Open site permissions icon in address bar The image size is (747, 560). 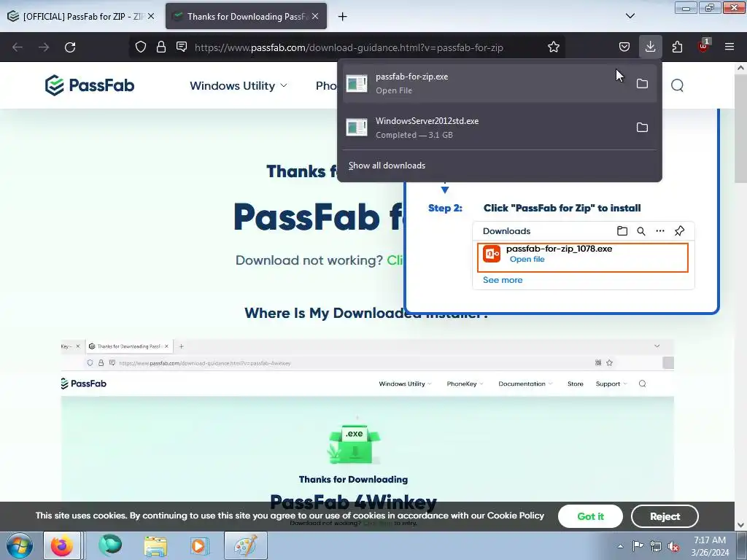tap(182, 47)
